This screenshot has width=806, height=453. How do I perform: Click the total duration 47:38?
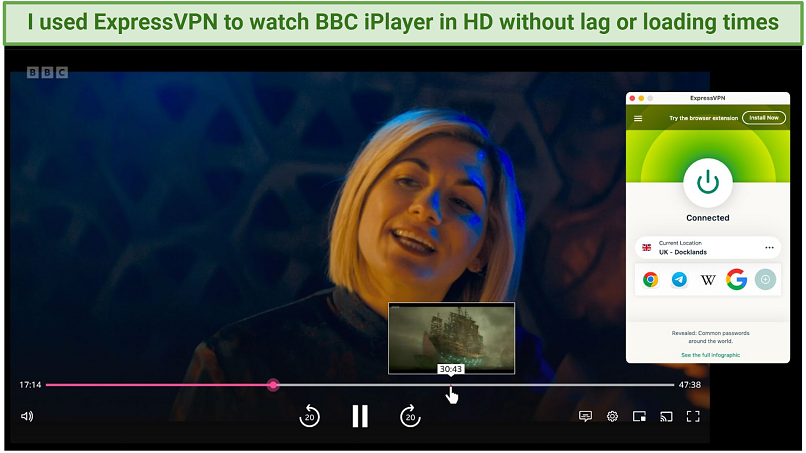(689, 385)
